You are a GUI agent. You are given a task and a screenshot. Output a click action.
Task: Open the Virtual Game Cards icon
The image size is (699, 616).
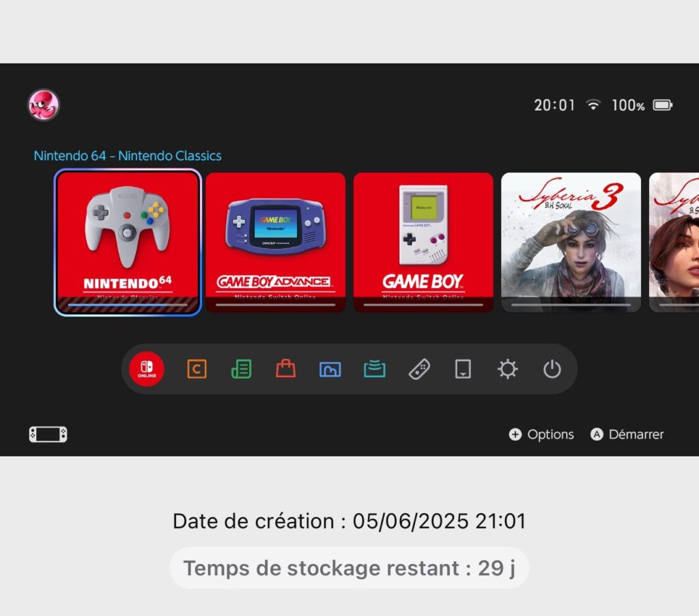coord(463,369)
